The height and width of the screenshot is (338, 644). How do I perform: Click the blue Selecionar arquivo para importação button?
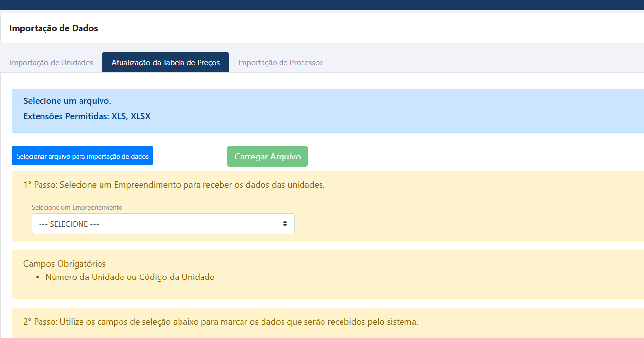82,156
